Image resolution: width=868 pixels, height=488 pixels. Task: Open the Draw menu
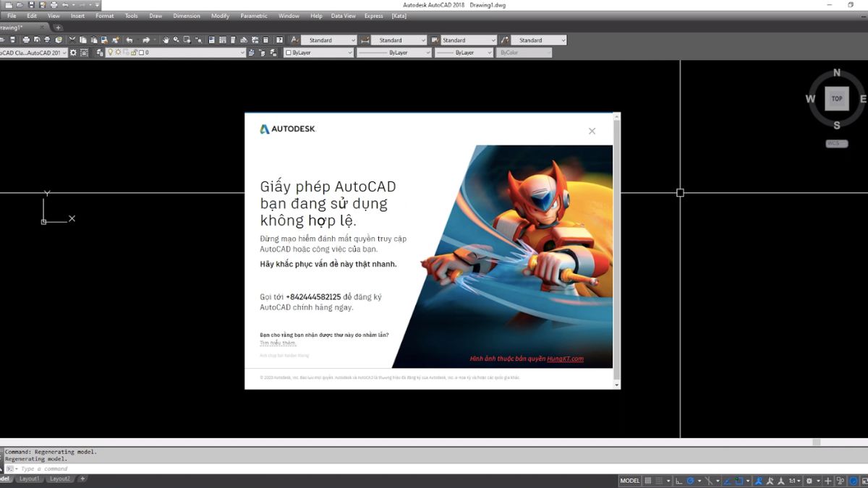tap(156, 16)
